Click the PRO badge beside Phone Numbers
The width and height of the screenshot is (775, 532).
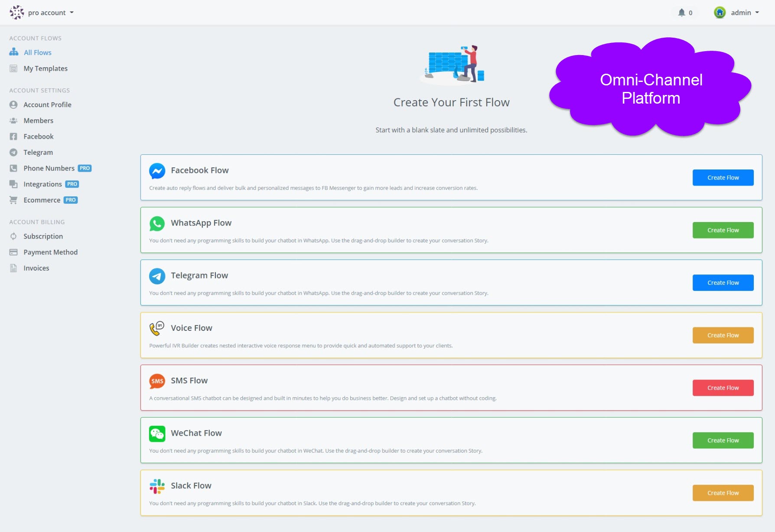coord(85,168)
